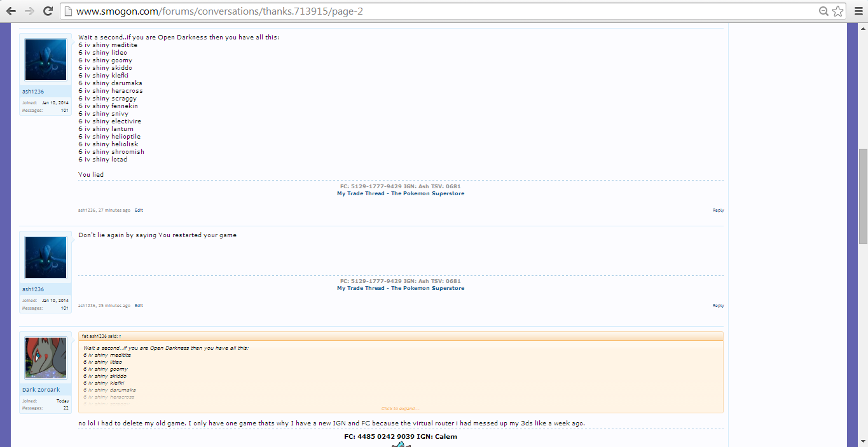Viewport: 868px width, 447px height.
Task: Reply to the post ending with You lied
Action: (x=718, y=210)
